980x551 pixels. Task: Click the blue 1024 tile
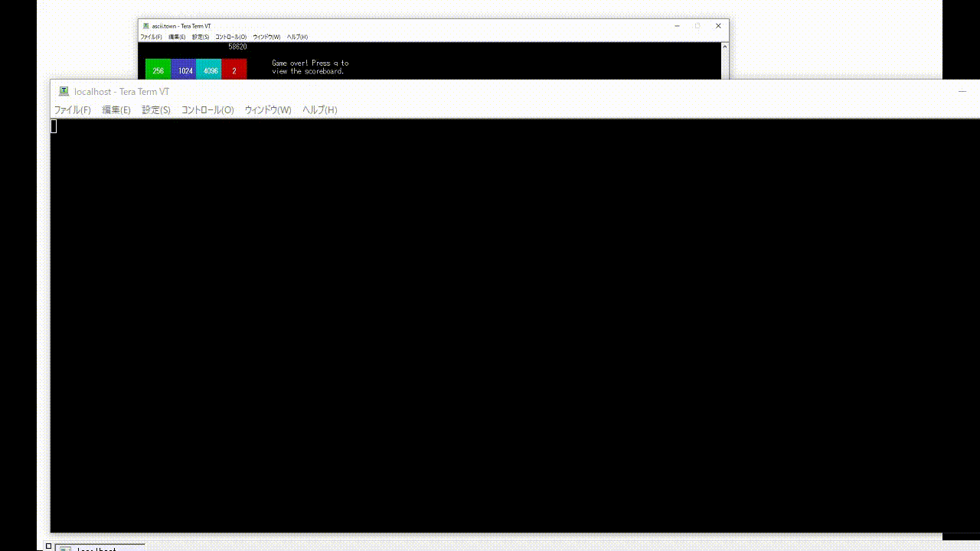tap(184, 70)
